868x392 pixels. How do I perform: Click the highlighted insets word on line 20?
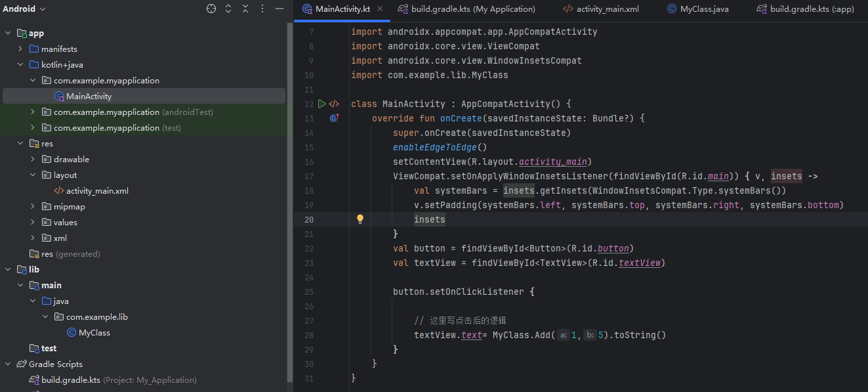430,219
